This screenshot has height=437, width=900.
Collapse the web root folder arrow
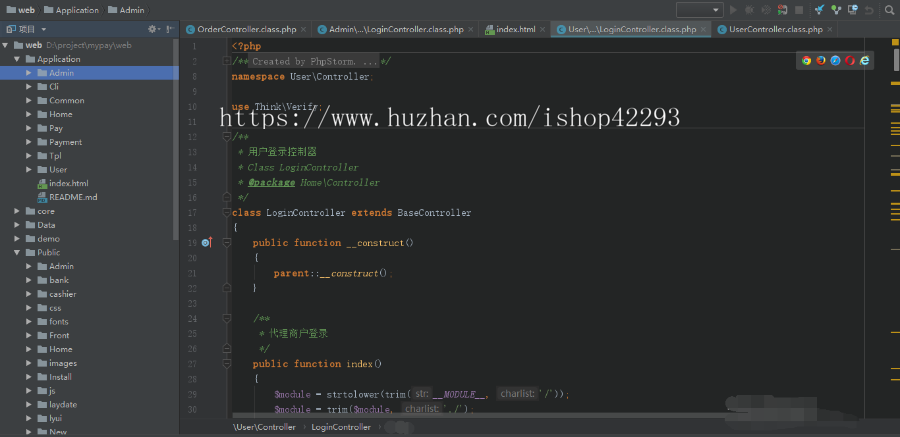(6, 45)
